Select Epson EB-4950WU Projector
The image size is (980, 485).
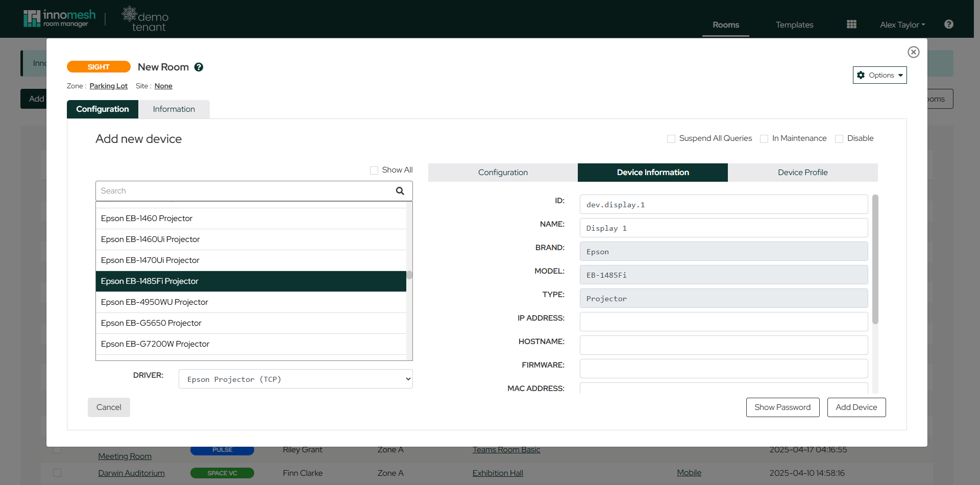tap(251, 302)
